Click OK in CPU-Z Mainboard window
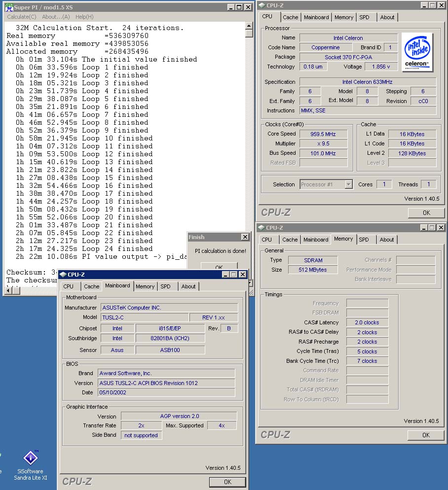This screenshot has width=448, height=490. pyautogui.click(x=227, y=482)
